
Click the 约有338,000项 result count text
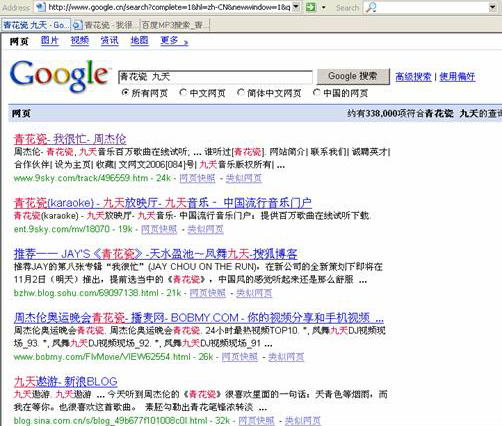pyautogui.click(x=424, y=114)
